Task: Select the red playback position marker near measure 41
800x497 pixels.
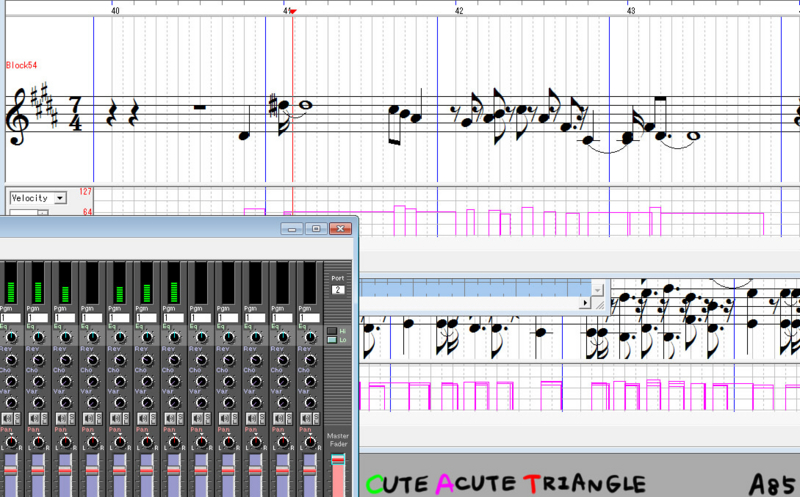Action: (x=293, y=11)
